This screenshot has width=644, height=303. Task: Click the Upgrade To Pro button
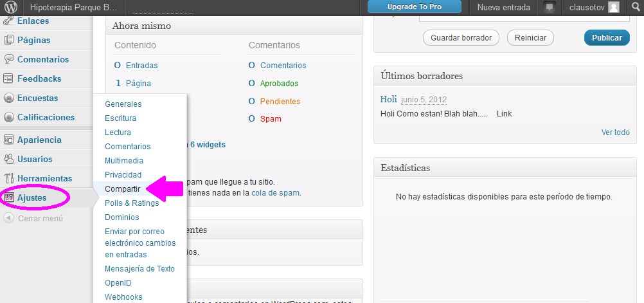point(415,8)
